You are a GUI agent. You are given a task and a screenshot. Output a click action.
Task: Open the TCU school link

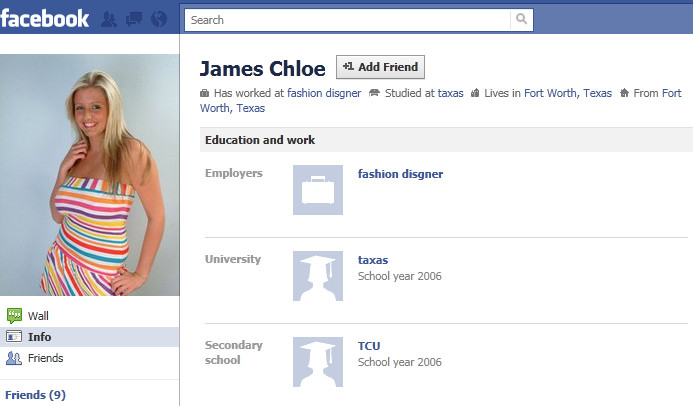pos(369,346)
